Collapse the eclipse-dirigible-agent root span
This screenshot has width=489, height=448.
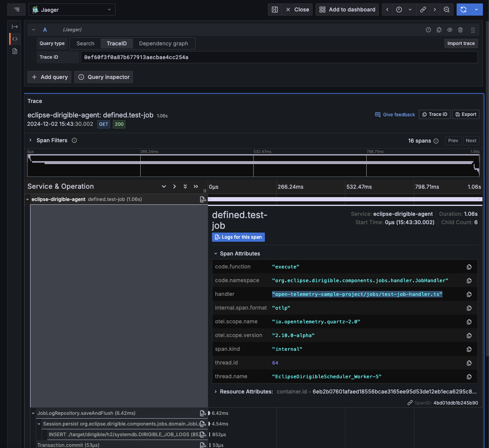[27, 199]
